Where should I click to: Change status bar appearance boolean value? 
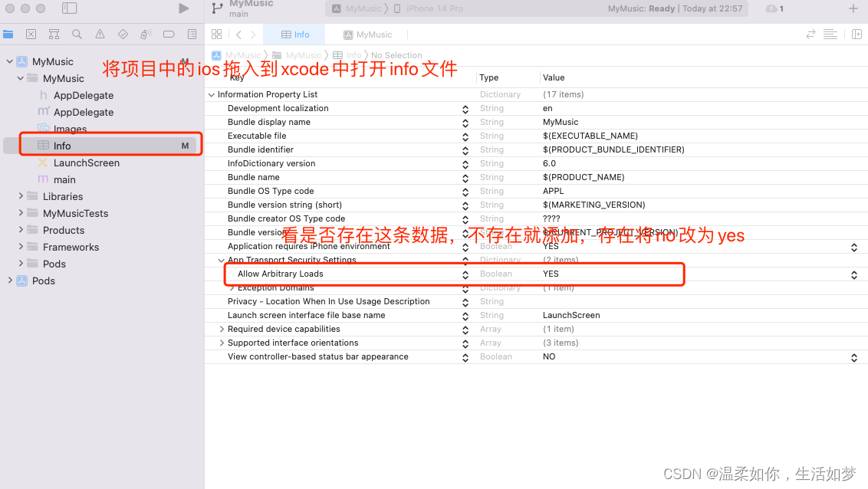pos(854,357)
